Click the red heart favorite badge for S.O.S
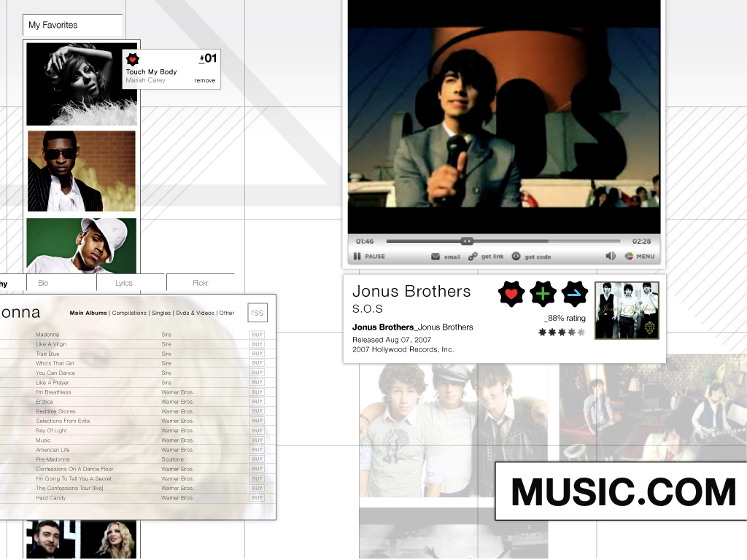This screenshot has height=560, width=747. (x=511, y=294)
